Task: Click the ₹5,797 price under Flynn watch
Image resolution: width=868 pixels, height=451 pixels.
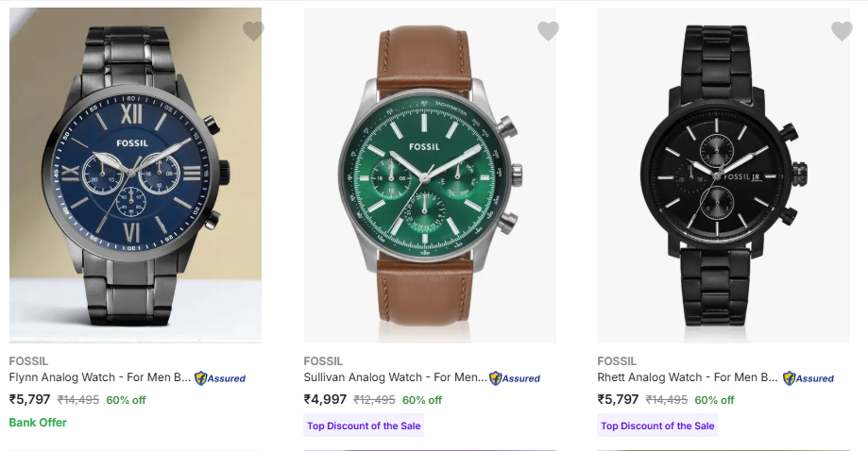Action: 30,399
